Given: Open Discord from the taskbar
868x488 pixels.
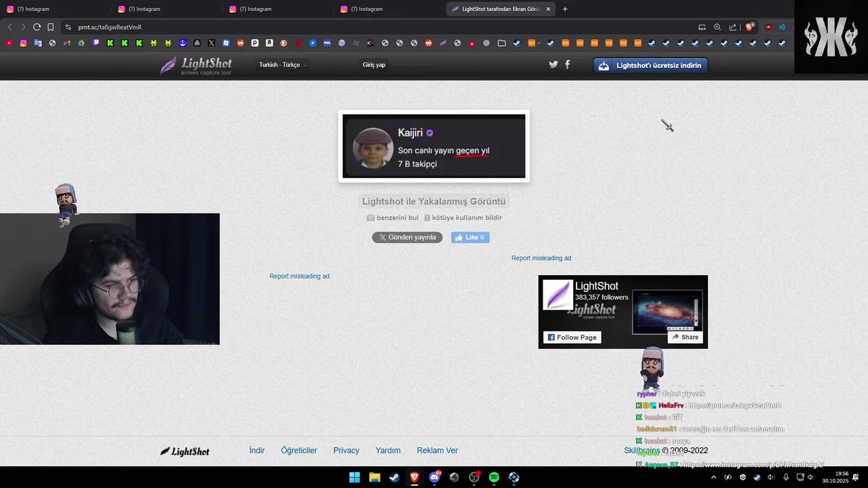Looking at the screenshot, I should coord(435,477).
